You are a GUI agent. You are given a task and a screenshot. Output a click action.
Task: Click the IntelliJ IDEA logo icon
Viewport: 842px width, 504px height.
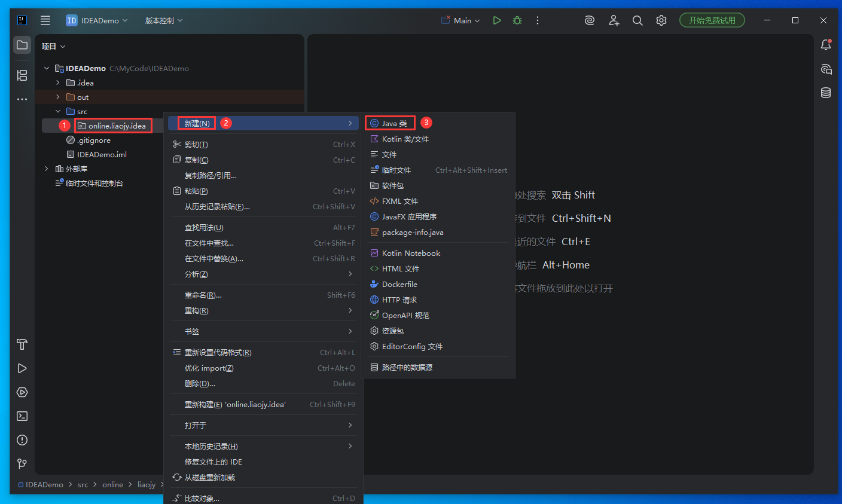(x=22, y=20)
